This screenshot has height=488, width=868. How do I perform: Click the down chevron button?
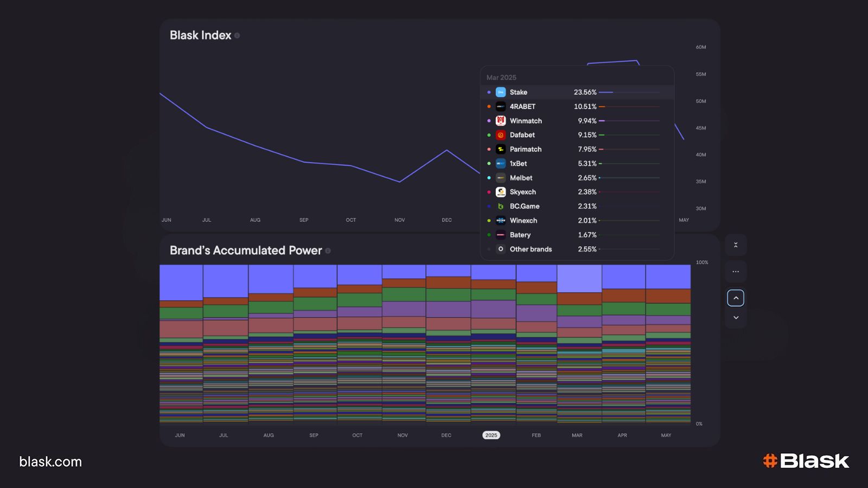tap(736, 317)
